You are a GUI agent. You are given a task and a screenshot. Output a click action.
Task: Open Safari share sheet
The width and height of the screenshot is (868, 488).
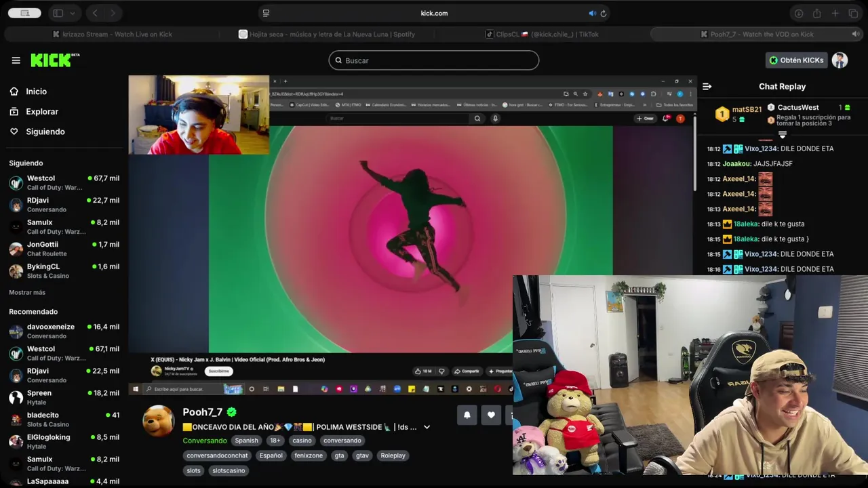[x=816, y=13]
